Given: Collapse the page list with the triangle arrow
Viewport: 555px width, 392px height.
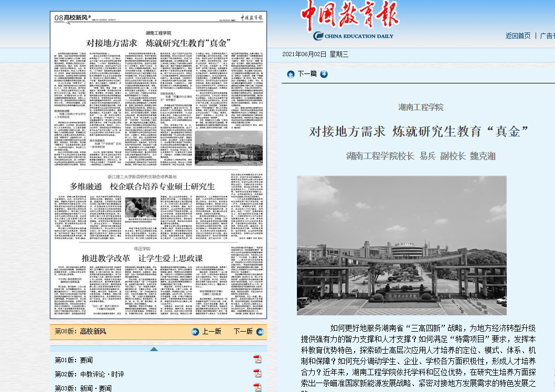Looking at the screenshot, I should pyautogui.click(x=153, y=349).
